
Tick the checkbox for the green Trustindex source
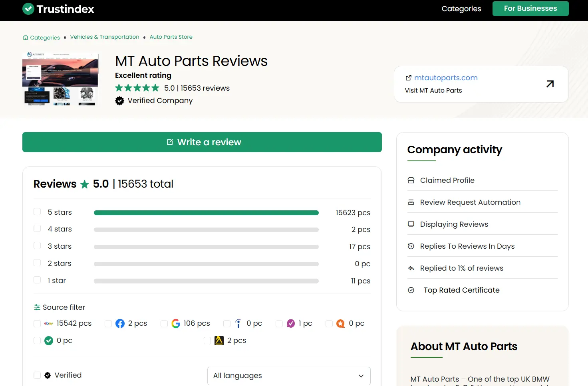tap(37, 340)
